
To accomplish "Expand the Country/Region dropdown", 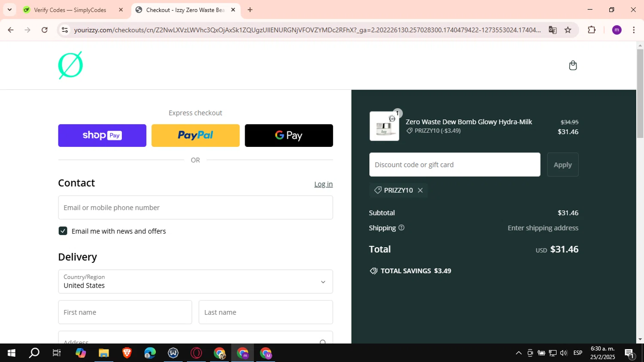I will 195,281.
